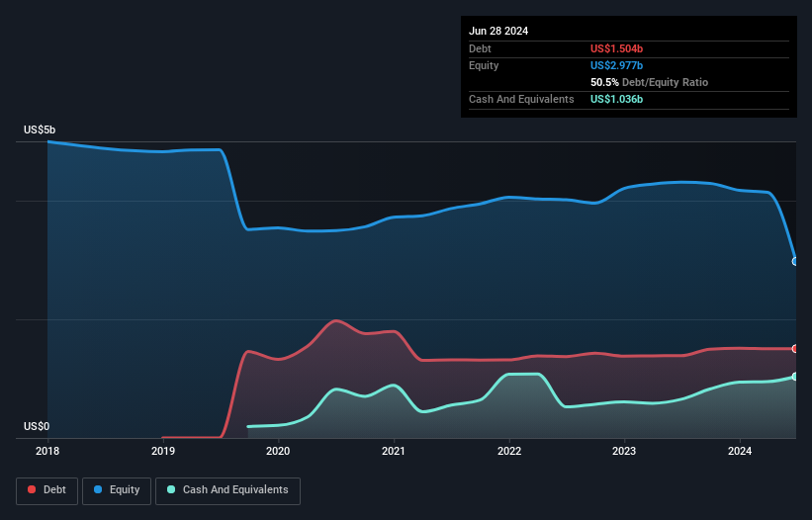The image size is (812, 520).
Task: Click the US$5b y-axis label
Action: (x=40, y=130)
